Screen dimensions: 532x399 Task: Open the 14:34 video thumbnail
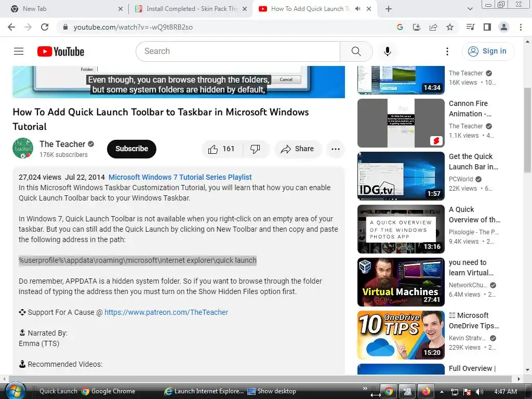tap(401, 80)
